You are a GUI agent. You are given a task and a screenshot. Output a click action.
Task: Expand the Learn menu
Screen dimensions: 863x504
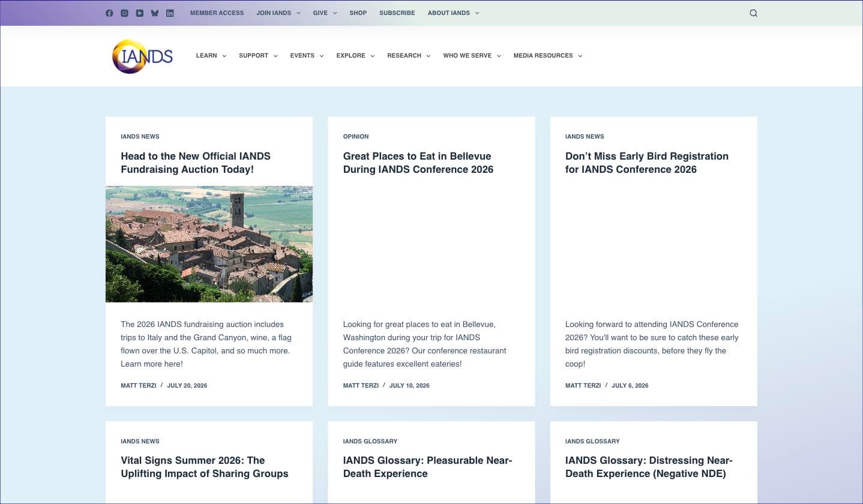tap(211, 55)
